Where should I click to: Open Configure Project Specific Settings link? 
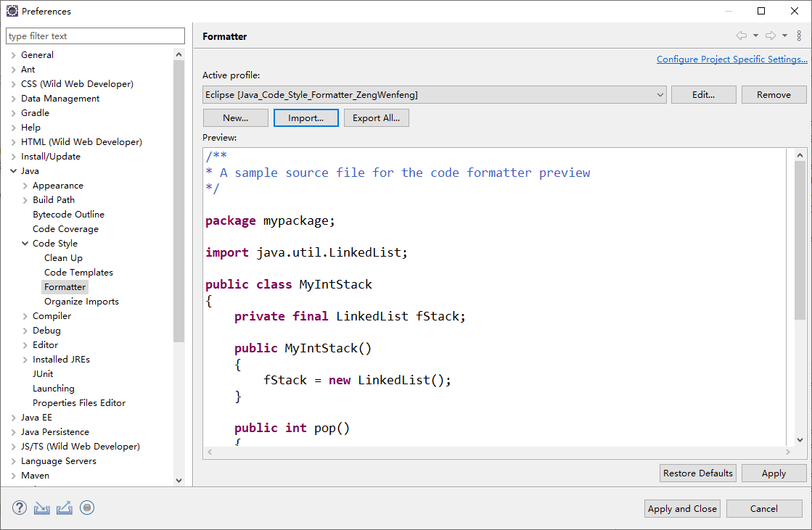point(731,59)
